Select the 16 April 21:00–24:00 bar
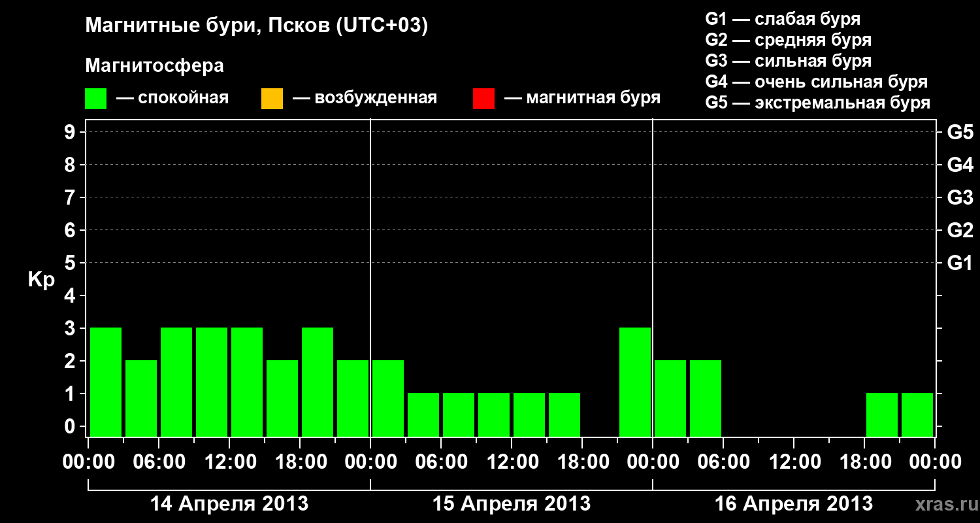Image resolution: width=980 pixels, height=523 pixels. click(x=917, y=414)
